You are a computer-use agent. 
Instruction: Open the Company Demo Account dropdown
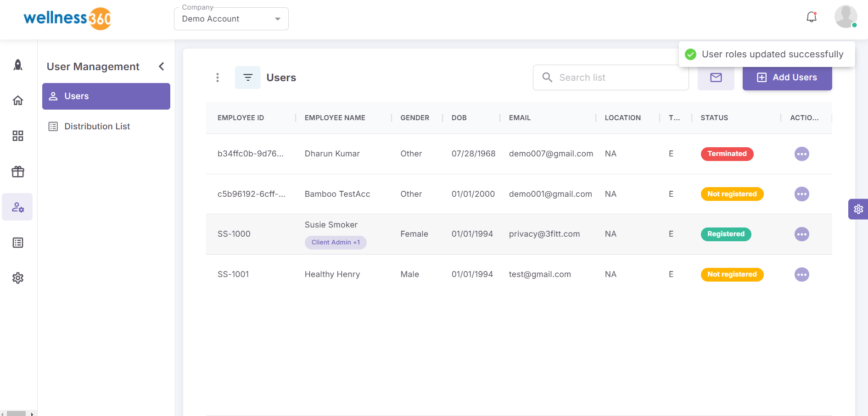coord(231,19)
